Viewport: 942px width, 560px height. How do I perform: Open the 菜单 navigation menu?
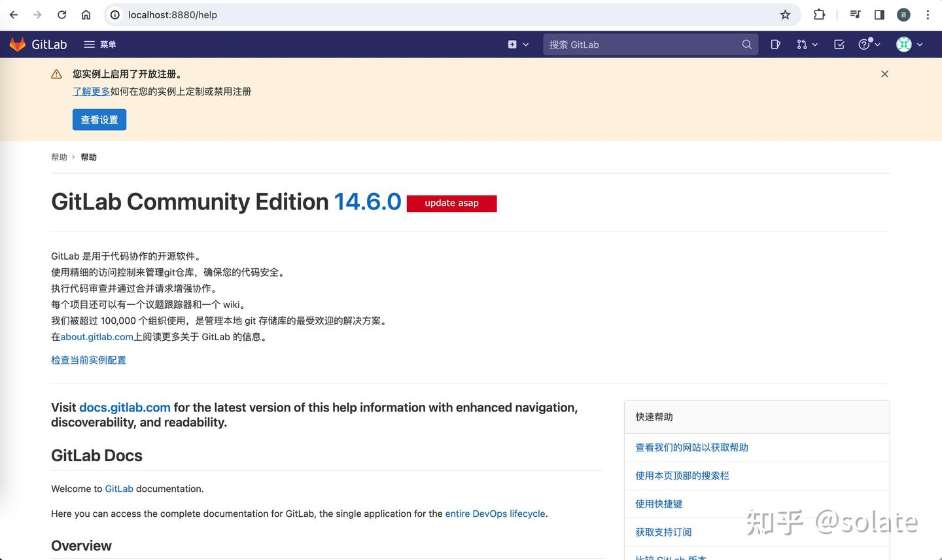click(x=100, y=44)
